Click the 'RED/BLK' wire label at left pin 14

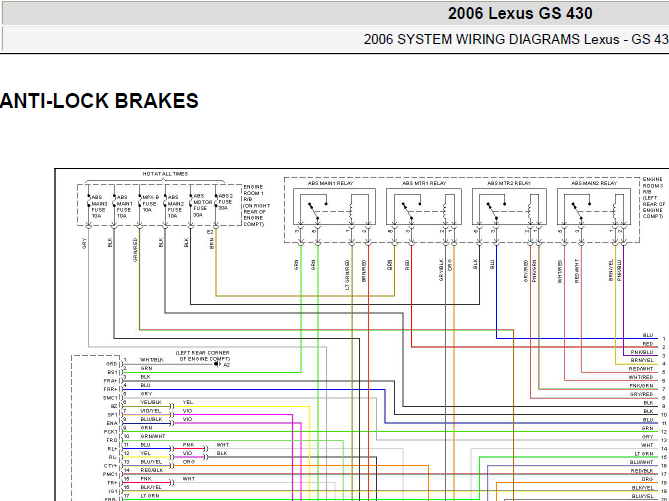(x=151, y=470)
